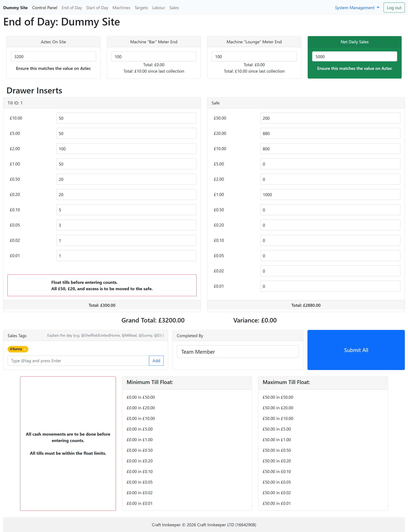
Task: Open the Machines page
Action: point(121,7)
